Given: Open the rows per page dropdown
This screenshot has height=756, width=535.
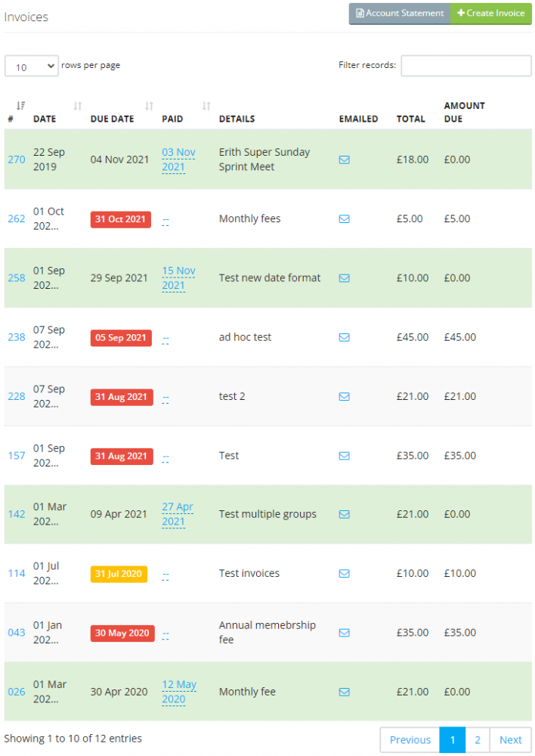Looking at the screenshot, I should [32, 66].
